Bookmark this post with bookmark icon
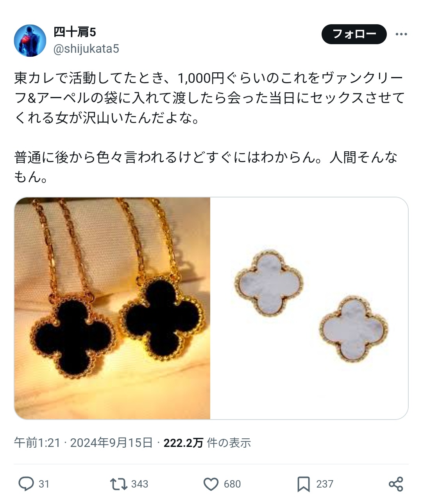Screen dimensions: 422x504 pyautogui.click(x=304, y=484)
